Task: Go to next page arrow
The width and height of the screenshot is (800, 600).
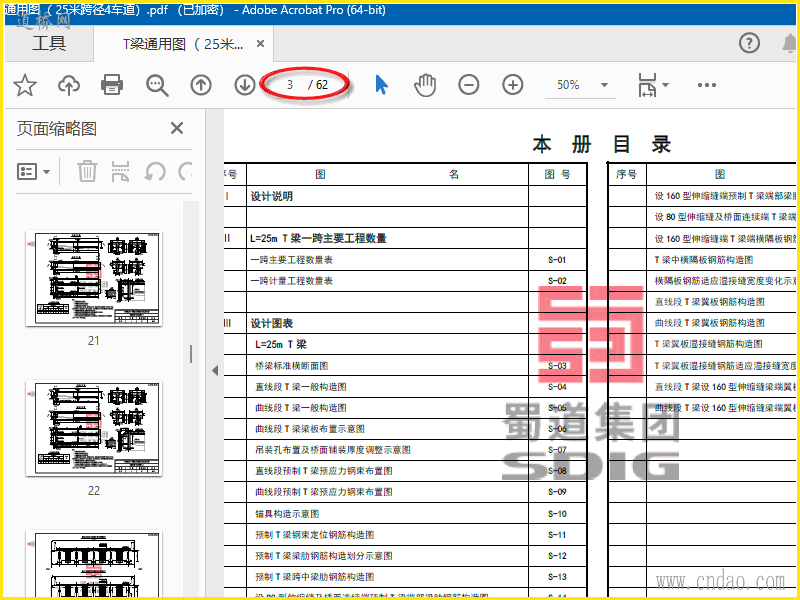Action: pyautogui.click(x=245, y=85)
